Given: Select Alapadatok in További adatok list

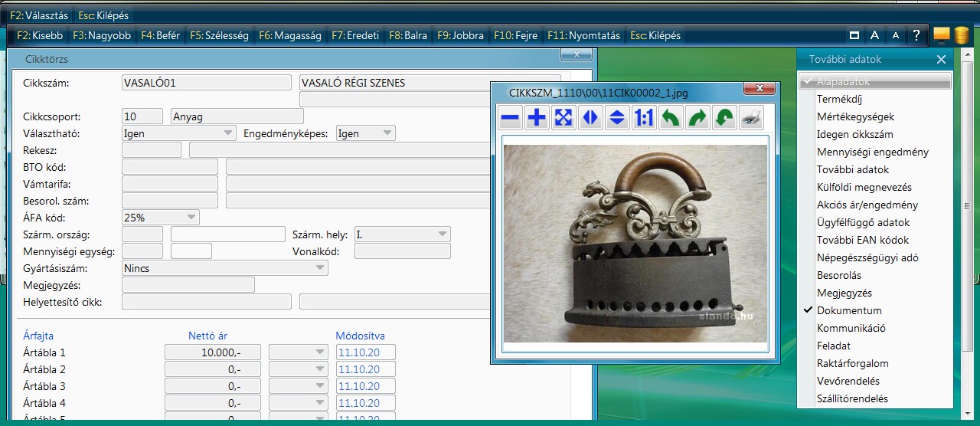Looking at the screenshot, I should [875, 81].
